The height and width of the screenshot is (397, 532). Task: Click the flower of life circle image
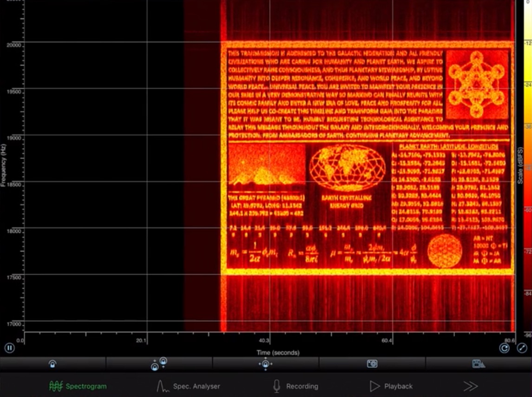[445, 251]
